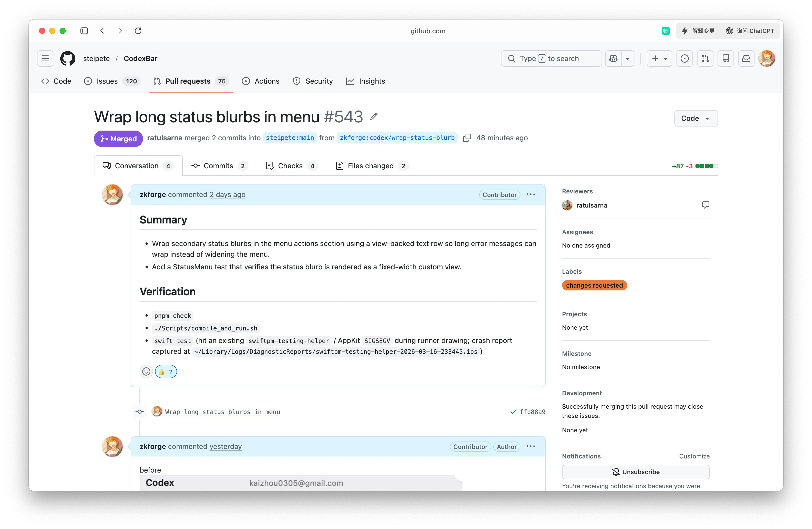Open the GitHub home via the Octocat logo

pos(67,58)
